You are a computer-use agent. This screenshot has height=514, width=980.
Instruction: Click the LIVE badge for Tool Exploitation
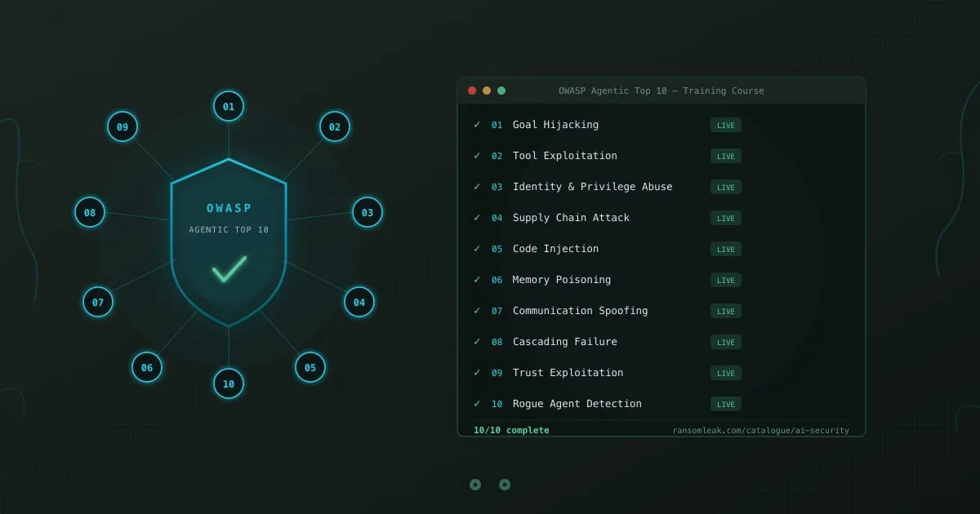pos(726,156)
